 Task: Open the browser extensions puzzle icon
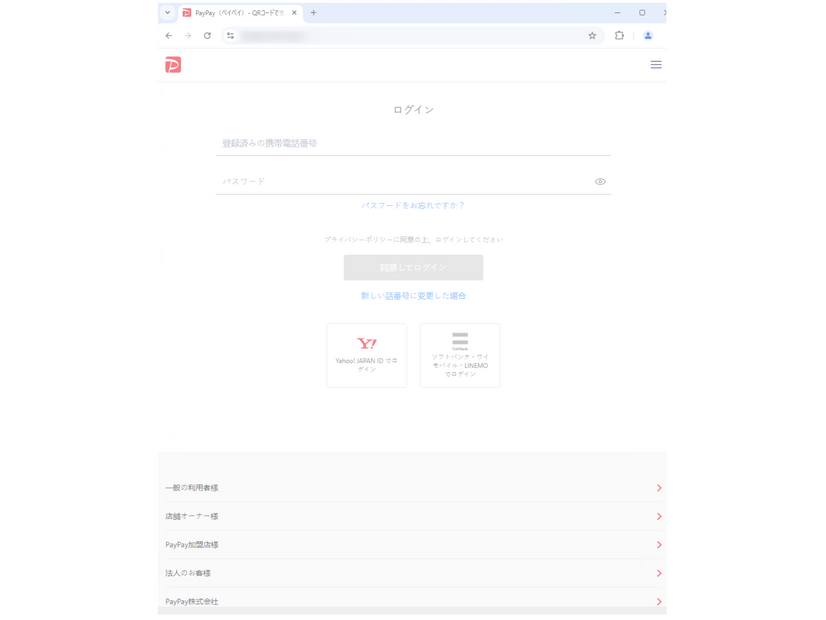[620, 35]
